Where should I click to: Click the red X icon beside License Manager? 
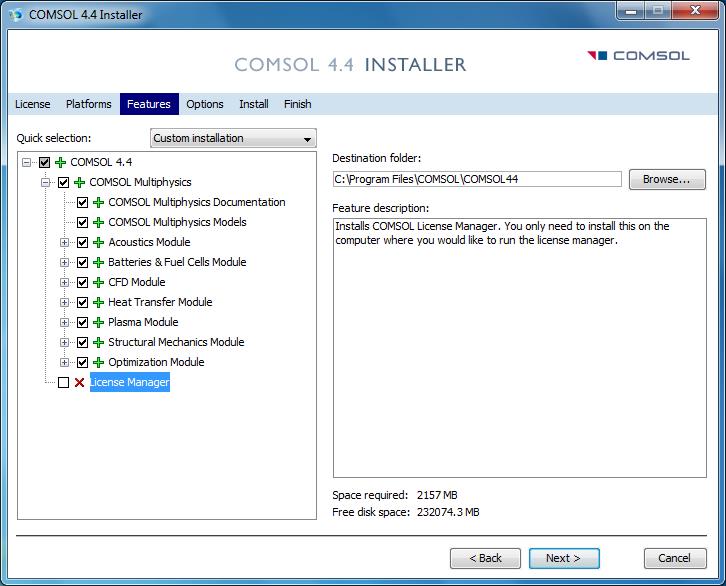[x=80, y=382]
